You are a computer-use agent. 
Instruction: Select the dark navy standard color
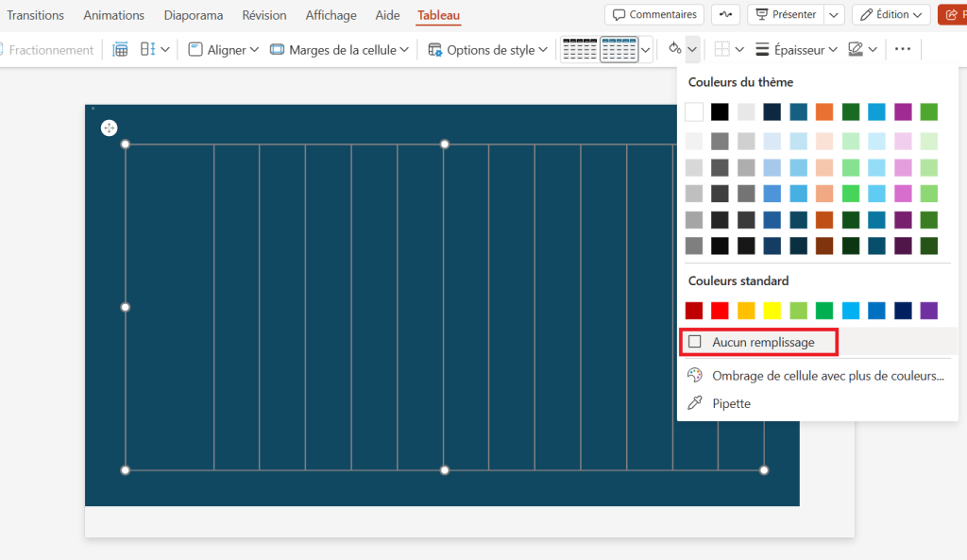point(903,311)
